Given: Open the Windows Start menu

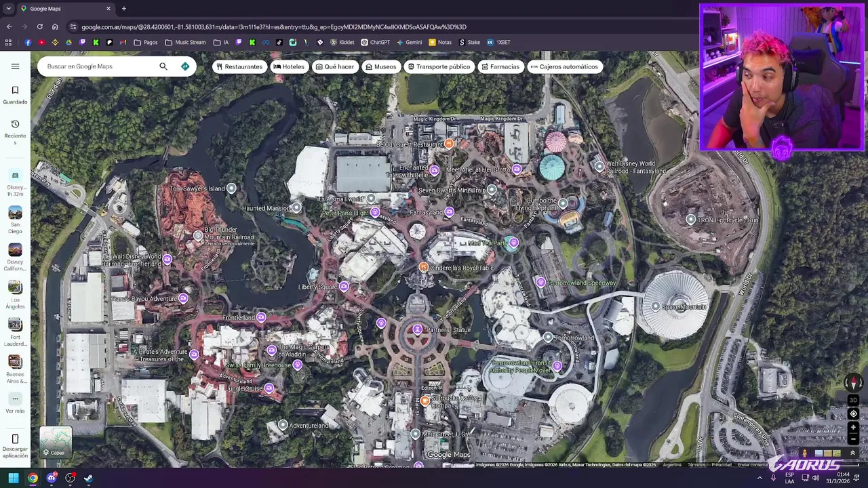Looking at the screenshot, I should (x=13, y=478).
